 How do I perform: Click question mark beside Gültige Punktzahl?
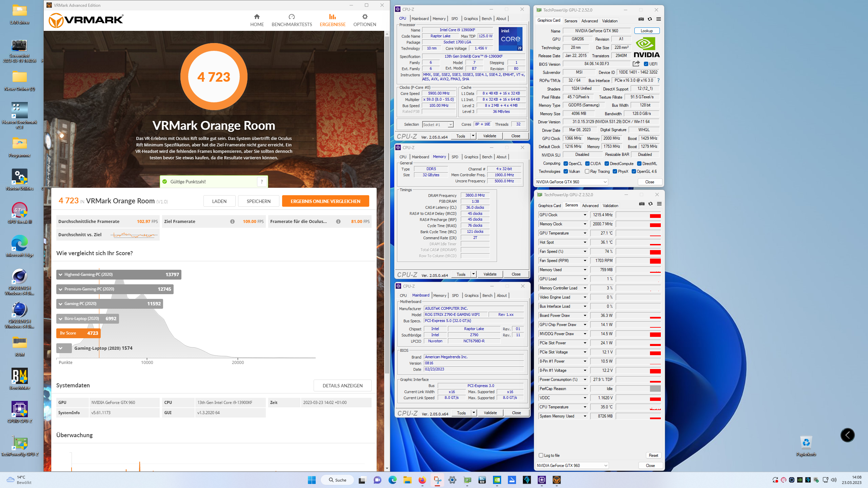(x=262, y=182)
